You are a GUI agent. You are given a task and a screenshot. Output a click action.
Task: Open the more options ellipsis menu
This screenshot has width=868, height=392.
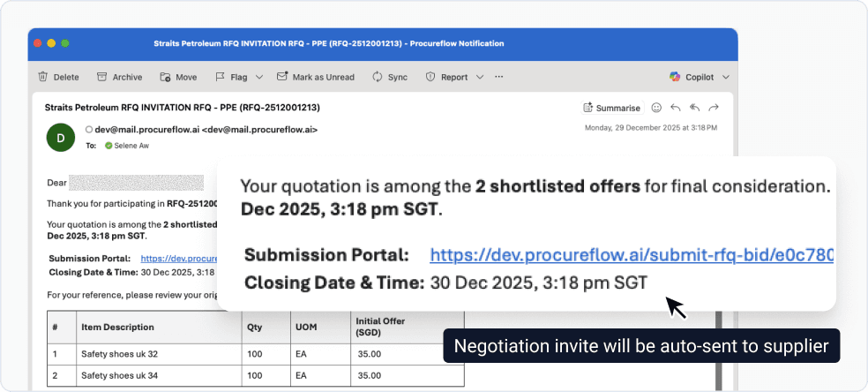pyautogui.click(x=499, y=77)
